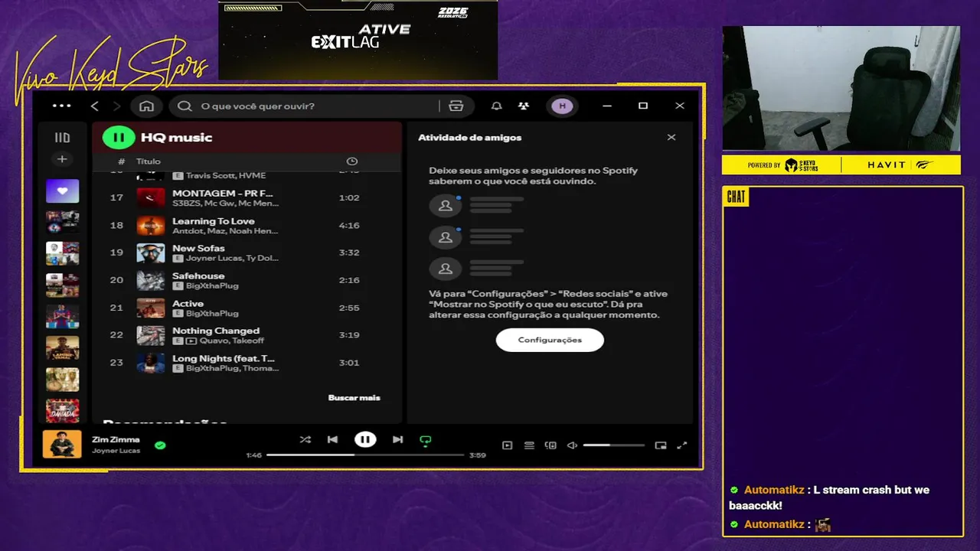Enter full screen with the expand icon

[x=682, y=445]
